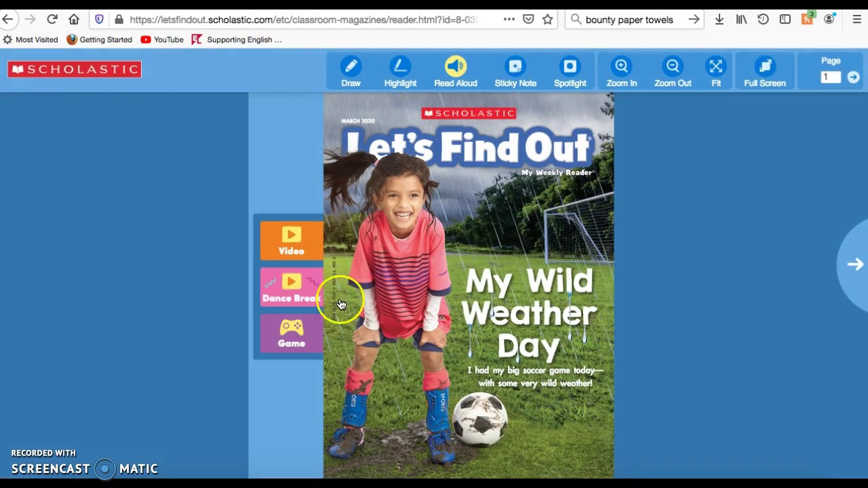
Task: Open the Video resource
Action: [292, 241]
